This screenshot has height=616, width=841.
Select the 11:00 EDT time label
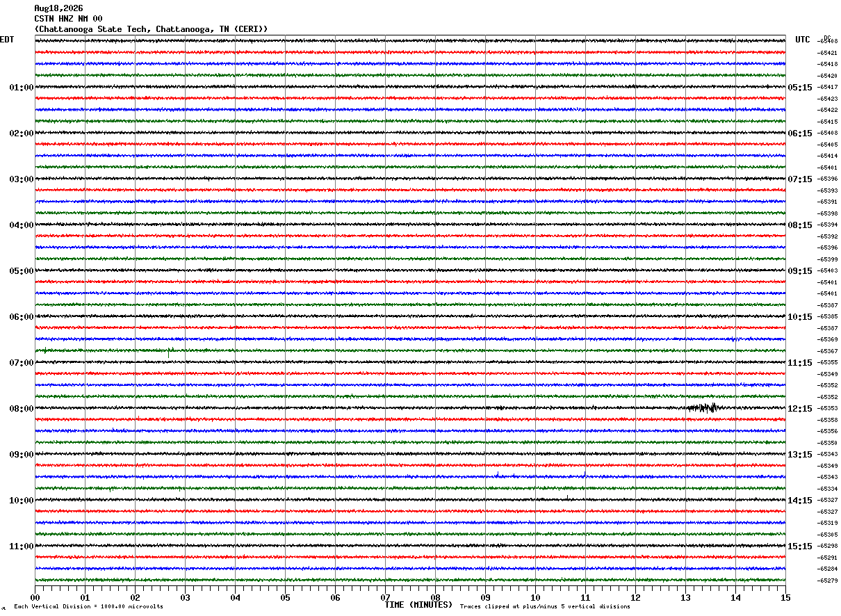click(x=22, y=546)
